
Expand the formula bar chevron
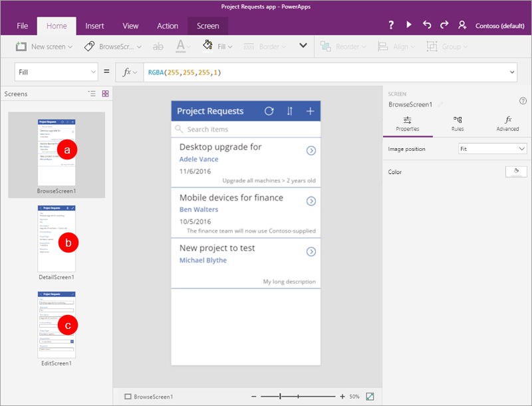tap(512, 72)
